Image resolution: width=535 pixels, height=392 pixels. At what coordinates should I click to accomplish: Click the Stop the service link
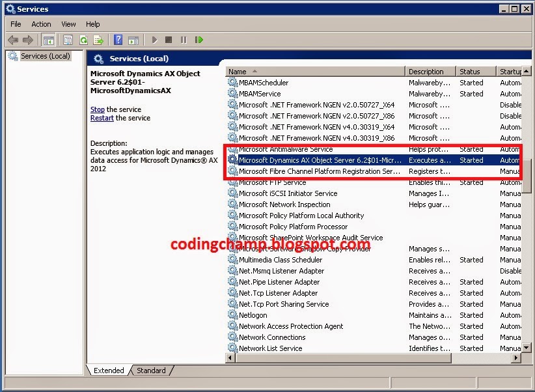(x=97, y=109)
